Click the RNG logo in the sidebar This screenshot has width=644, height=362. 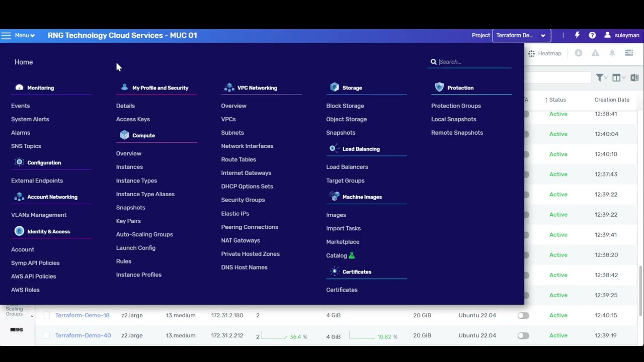point(17,330)
